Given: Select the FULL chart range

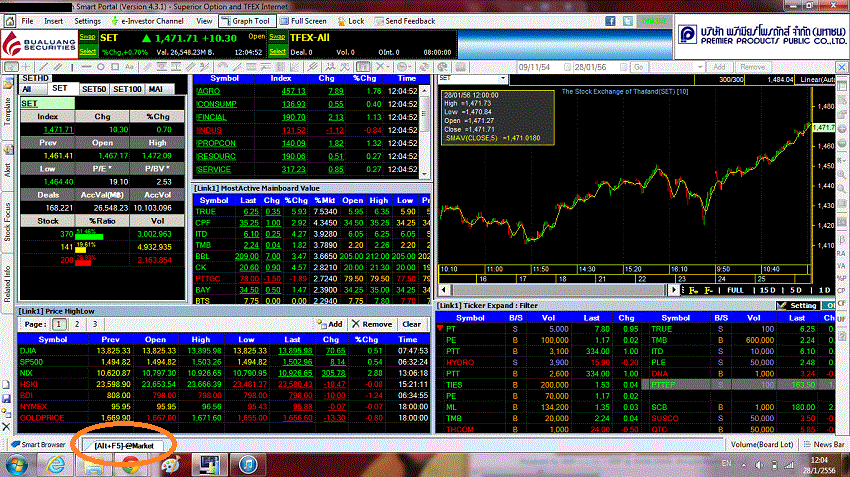Looking at the screenshot, I should pyautogui.click(x=735, y=291).
